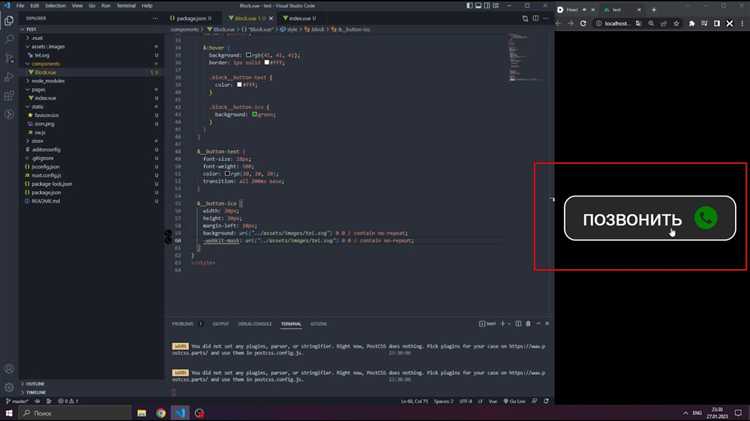This screenshot has width=750, height=421.
Task: Click the ПОЗВОНИТЬ button in browser
Action: pos(650,219)
